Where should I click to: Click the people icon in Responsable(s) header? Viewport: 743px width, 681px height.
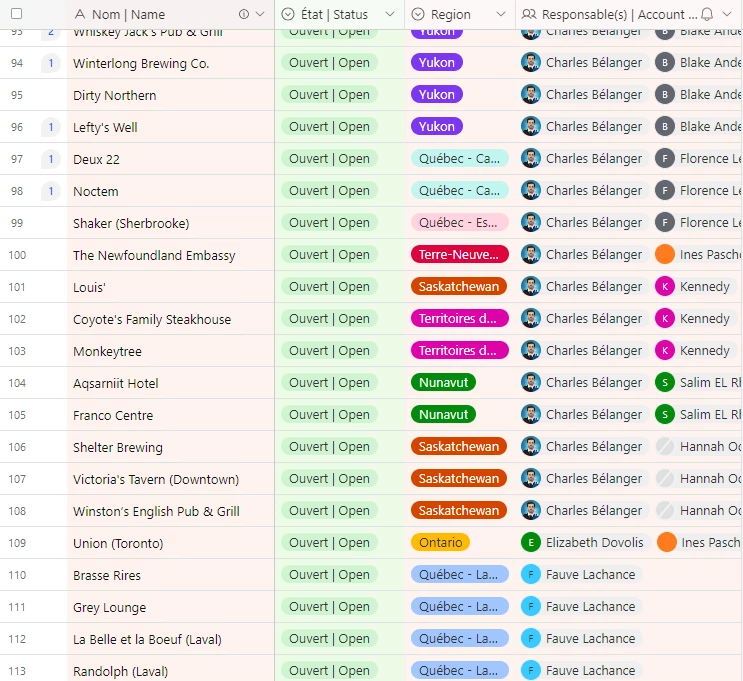(x=529, y=14)
